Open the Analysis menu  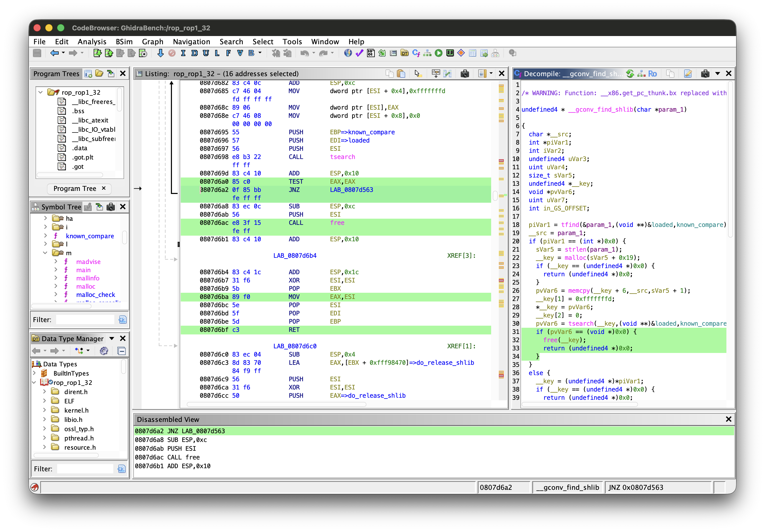point(92,42)
